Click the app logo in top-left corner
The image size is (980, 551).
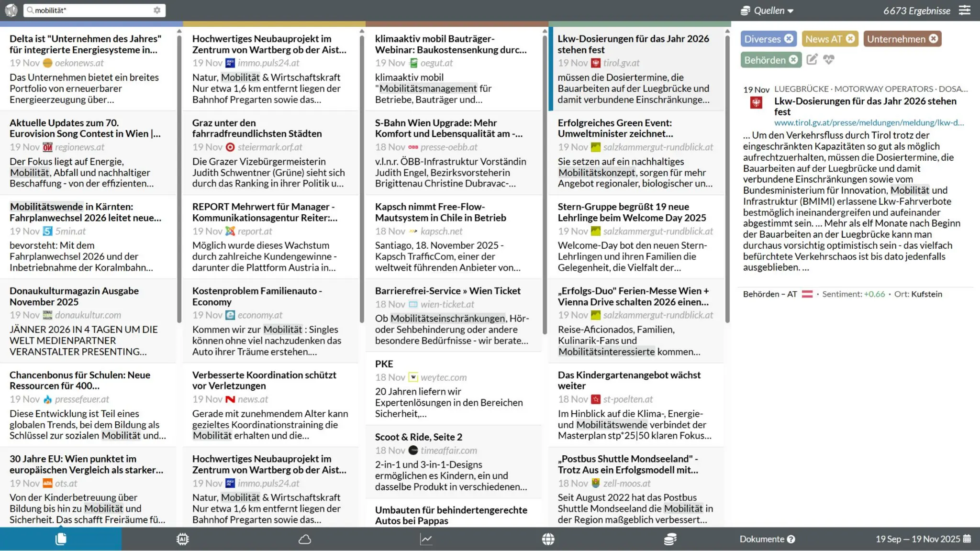11,10
